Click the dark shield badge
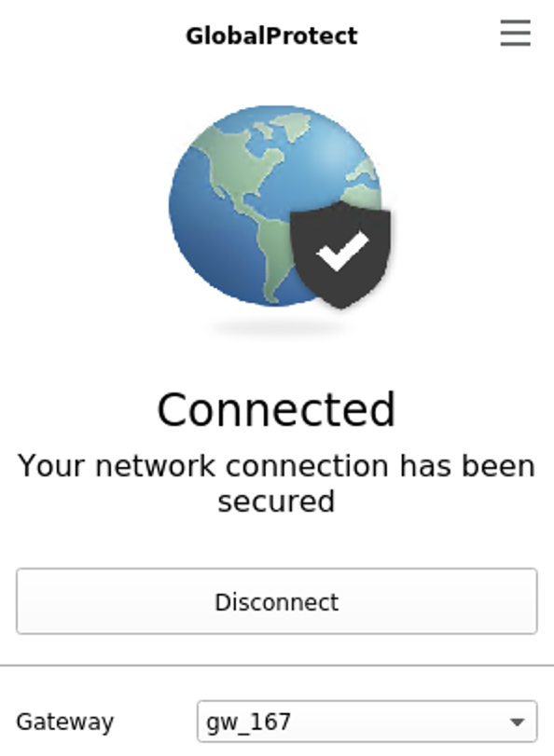554x756 pixels. (x=340, y=254)
